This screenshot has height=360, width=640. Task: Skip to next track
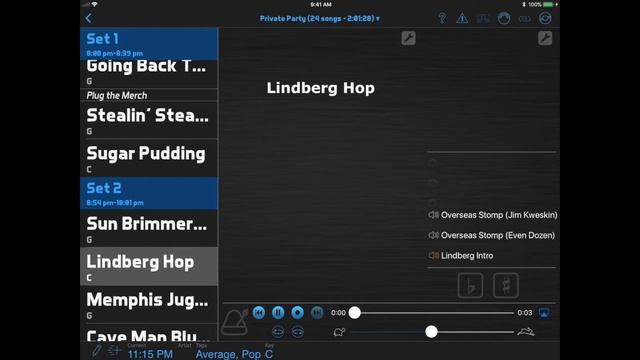point(317,313)
